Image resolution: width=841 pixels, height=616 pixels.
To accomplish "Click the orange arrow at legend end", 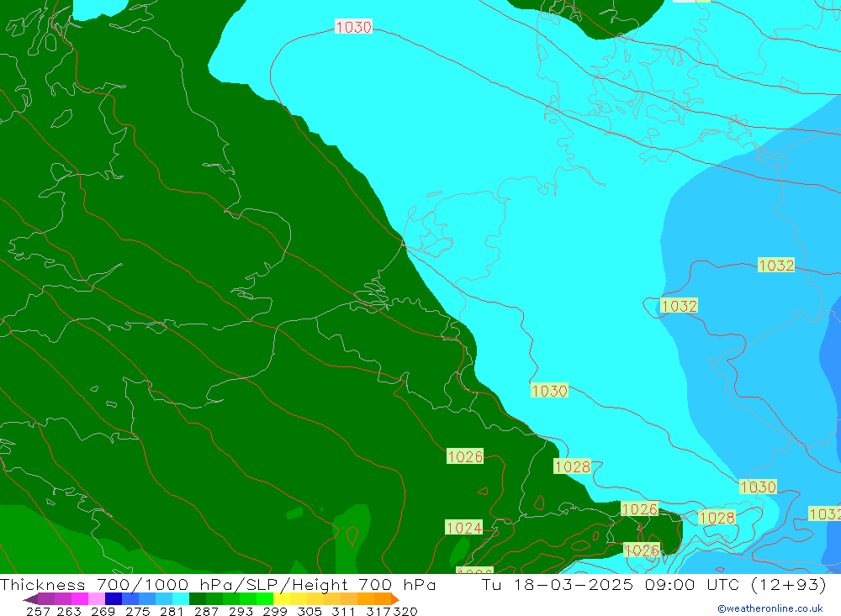I will [x=395, y=599].
